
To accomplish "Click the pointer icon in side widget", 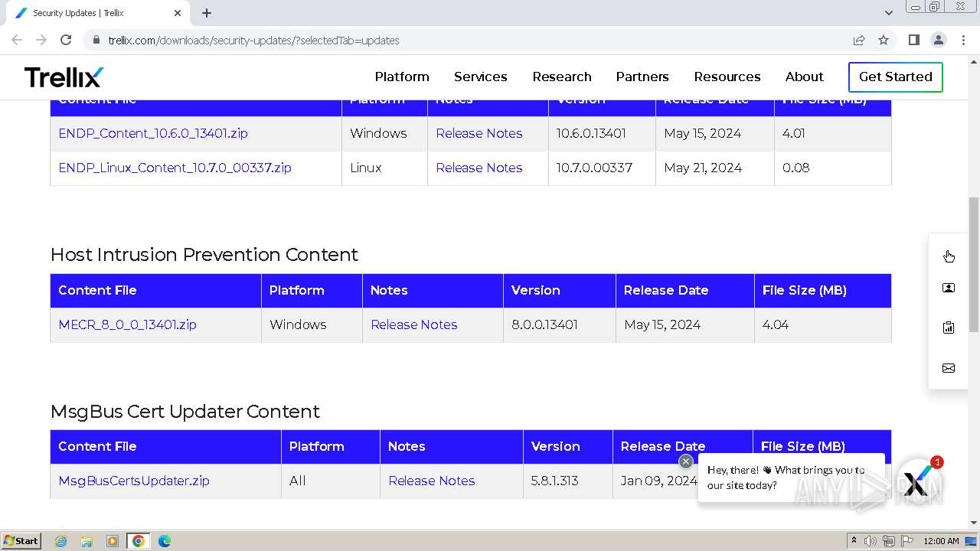I will 949,256.
